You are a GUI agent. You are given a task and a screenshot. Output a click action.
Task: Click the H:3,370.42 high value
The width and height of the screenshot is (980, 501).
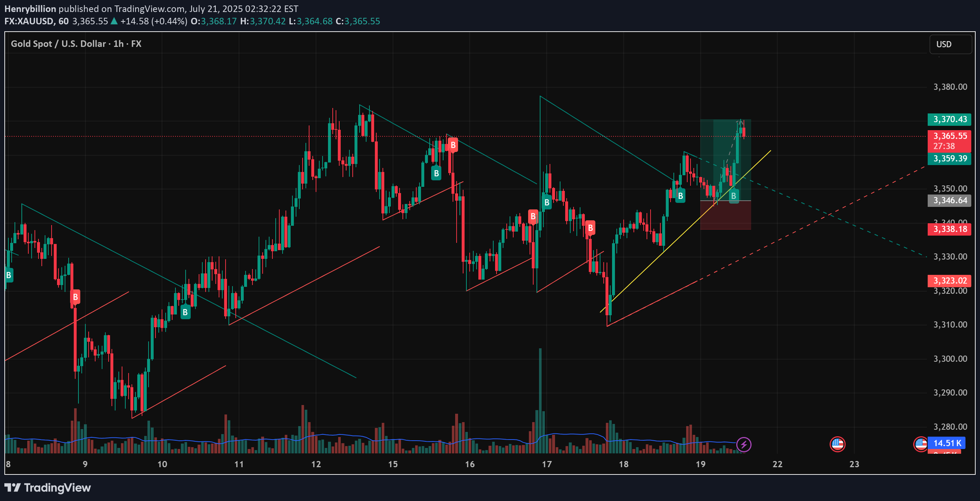coord(263,21)
